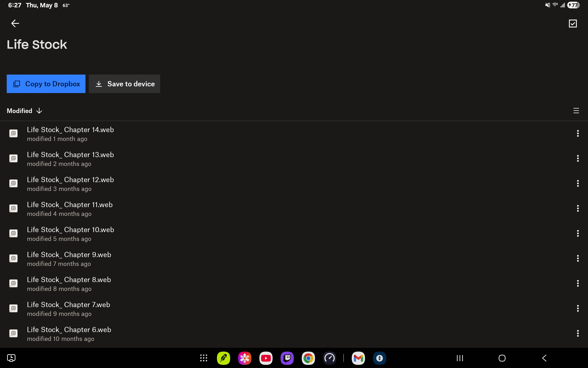Launch Twitch app from taskbar
The height and width of the screenshot is (368, 588).
pyautogui.click(x=287, y=358)
